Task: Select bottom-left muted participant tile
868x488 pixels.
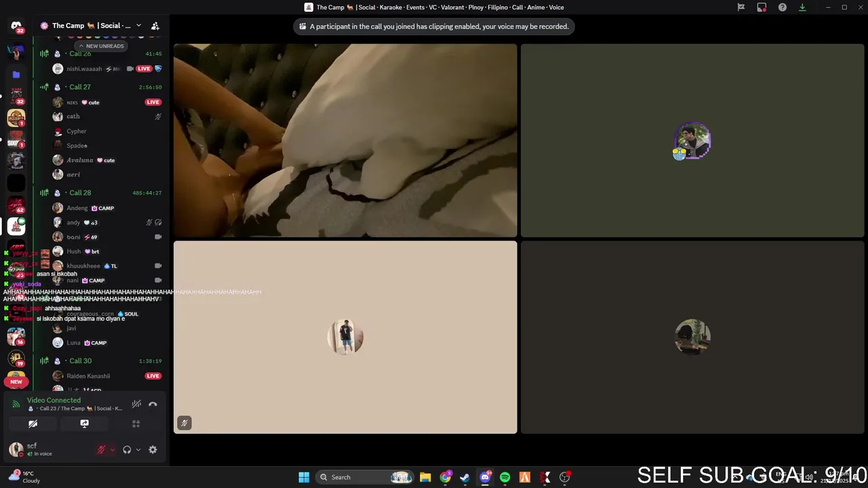Action: [x=345, y=337]
